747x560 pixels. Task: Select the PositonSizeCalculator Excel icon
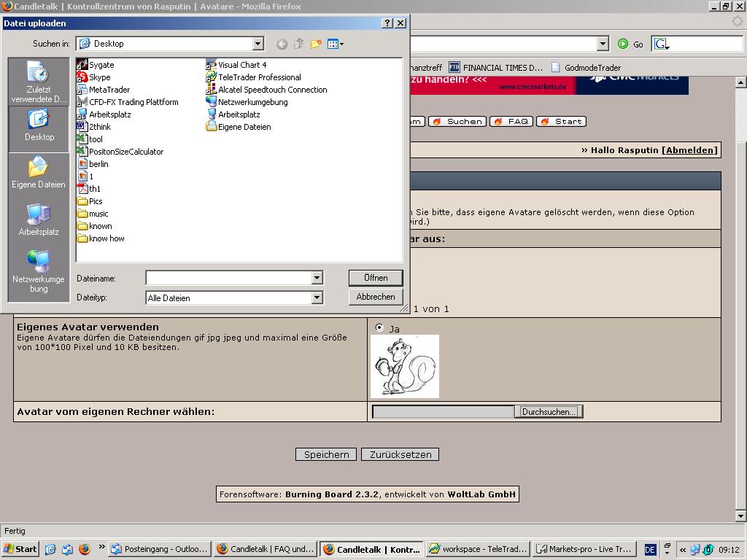point(82,152)
